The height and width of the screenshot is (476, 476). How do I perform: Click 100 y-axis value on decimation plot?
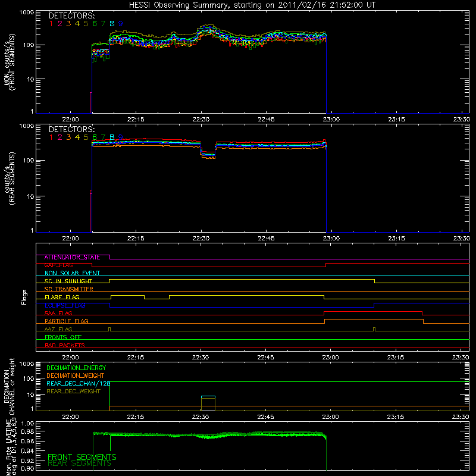pos(29,378)
